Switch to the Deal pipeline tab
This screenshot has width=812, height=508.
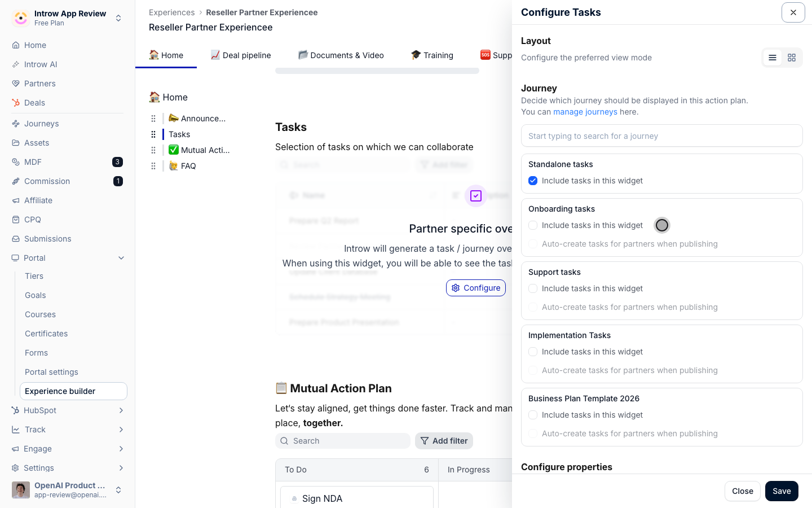(241, 55)
